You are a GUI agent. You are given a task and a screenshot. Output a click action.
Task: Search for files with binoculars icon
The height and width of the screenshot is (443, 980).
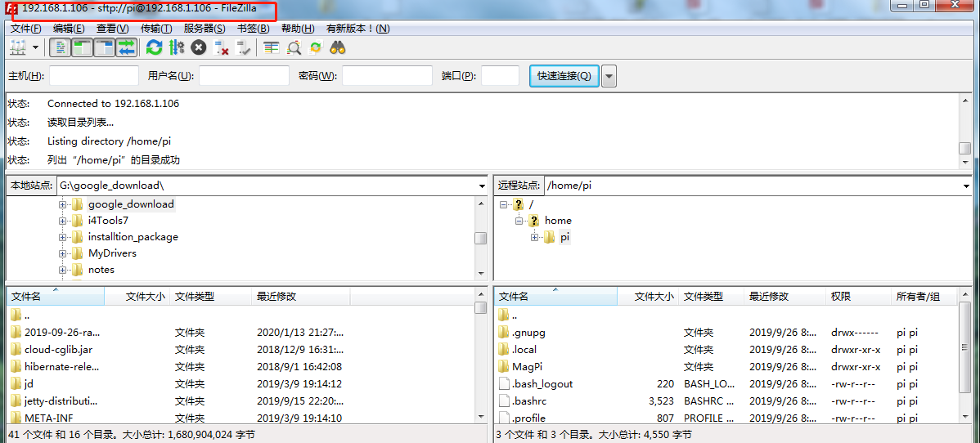(338, 47)
